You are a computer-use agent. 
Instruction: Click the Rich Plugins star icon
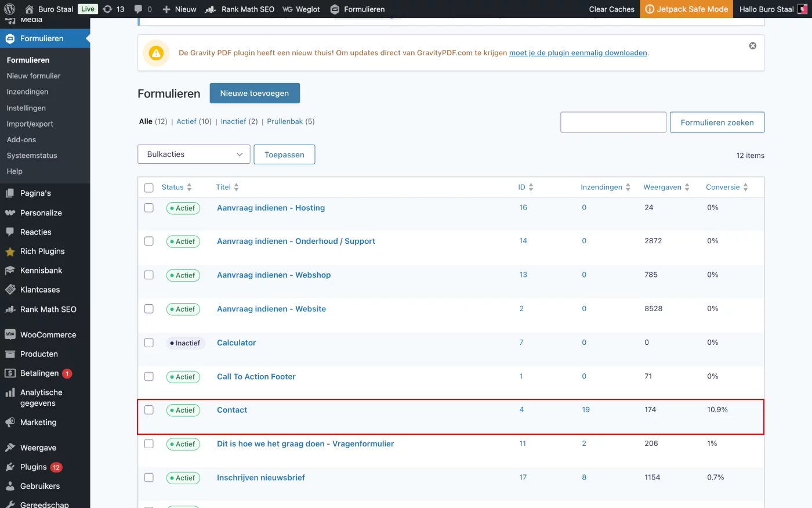point(10,251)
